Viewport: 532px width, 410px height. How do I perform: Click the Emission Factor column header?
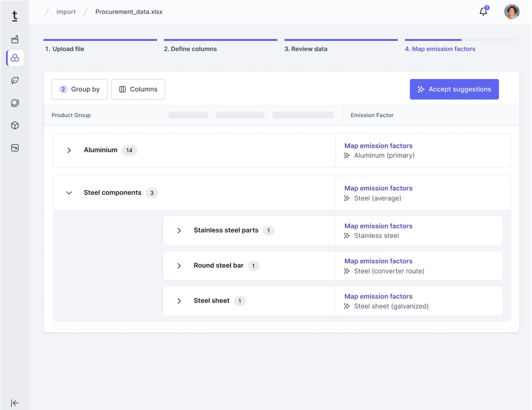click(372, 115)
